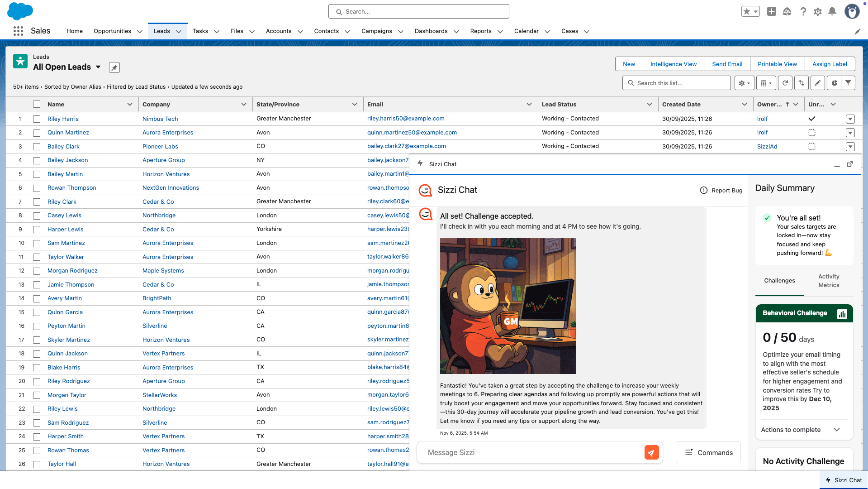Viewport: 868px width, 489px height.
Task: Click the notifications bell icon
Action: tap(832, 12)
